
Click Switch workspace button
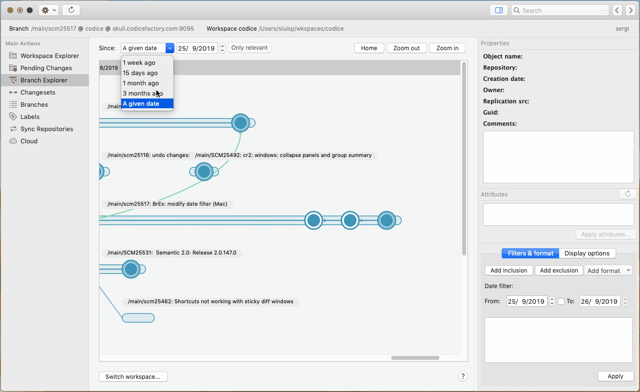133,376
